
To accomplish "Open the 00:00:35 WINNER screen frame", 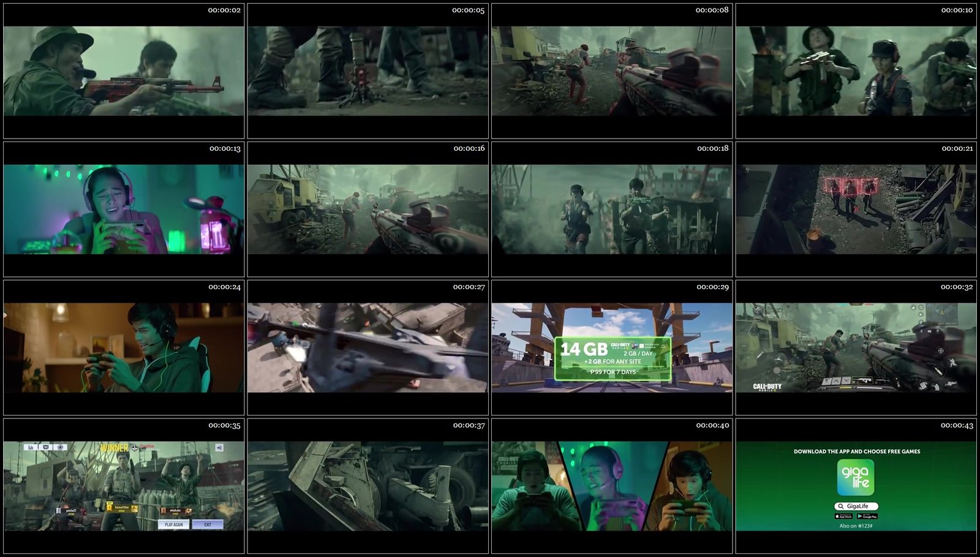I will point(124,487).
